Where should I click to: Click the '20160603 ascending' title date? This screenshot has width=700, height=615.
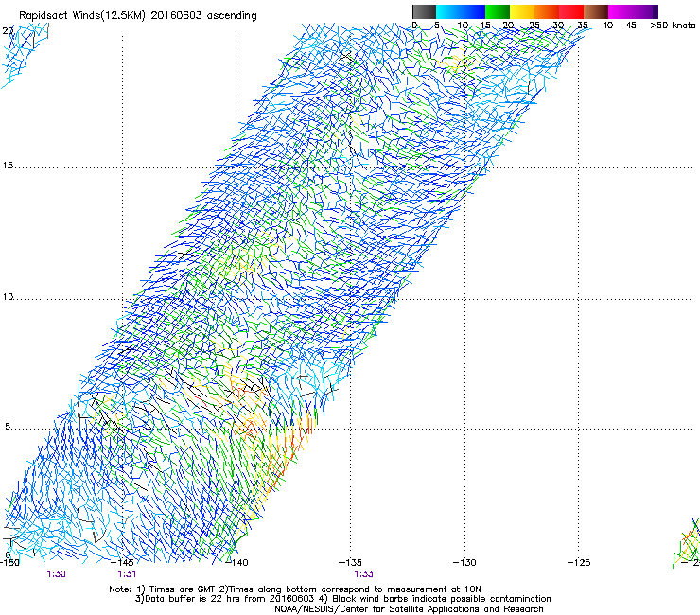(203, 16)
